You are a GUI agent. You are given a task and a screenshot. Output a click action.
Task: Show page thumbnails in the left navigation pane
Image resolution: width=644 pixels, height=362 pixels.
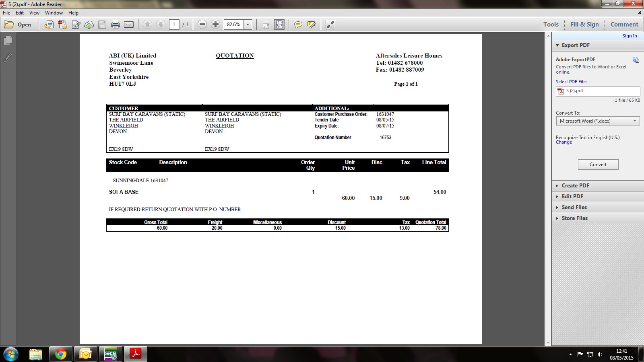click(x=8, y=41)
